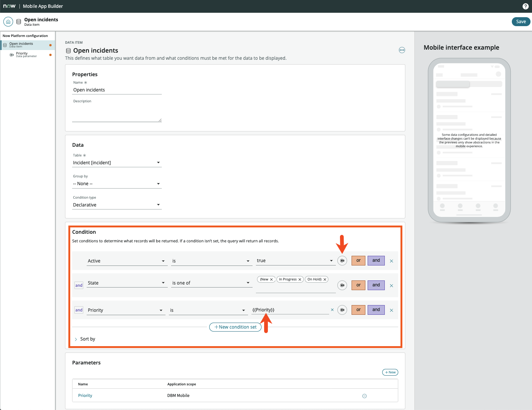
Task: Open the Group by dropdown
Action: coord(117,184)
